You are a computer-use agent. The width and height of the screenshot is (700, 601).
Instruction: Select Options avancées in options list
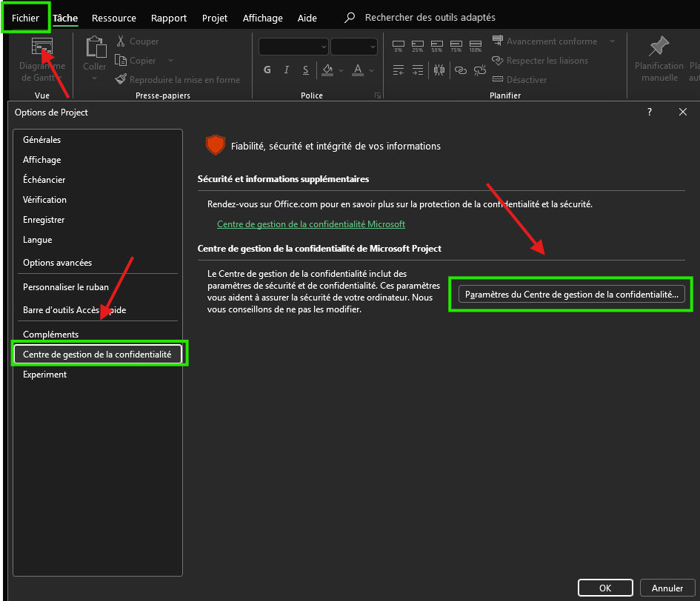(x=97, y=262)
